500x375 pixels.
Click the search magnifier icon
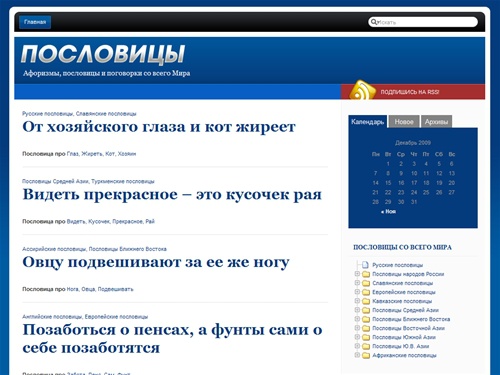pos(374,22)
